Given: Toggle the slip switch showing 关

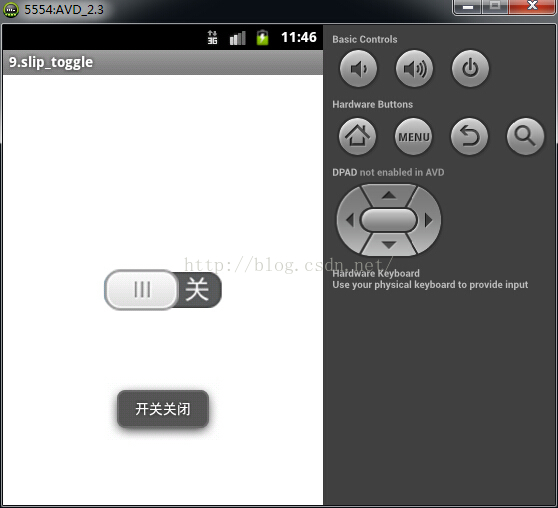Looking at the screenshot, I should [163, 289].
